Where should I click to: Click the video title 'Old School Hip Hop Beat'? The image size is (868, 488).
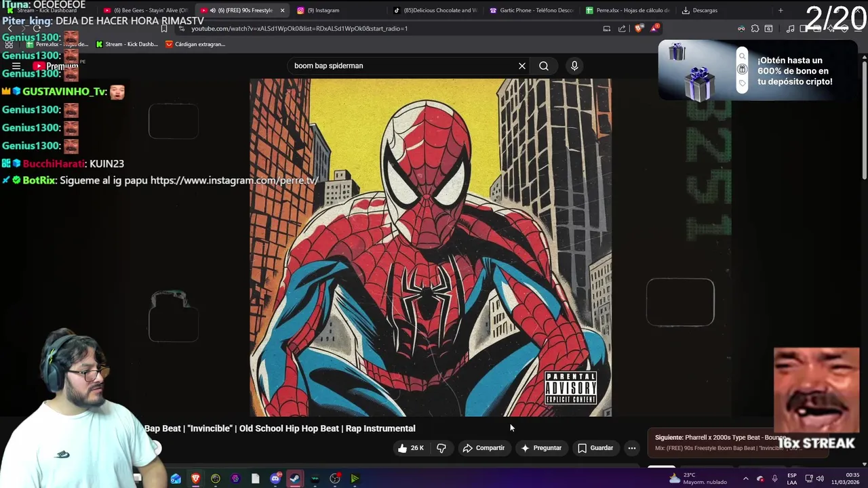tap(288, 428)
